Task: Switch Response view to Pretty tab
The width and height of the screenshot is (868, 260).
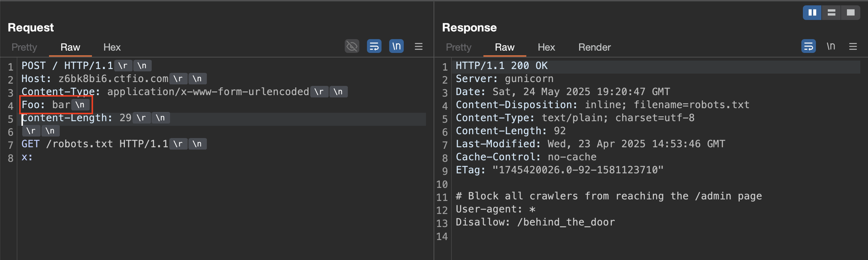Action: [459, 47]
